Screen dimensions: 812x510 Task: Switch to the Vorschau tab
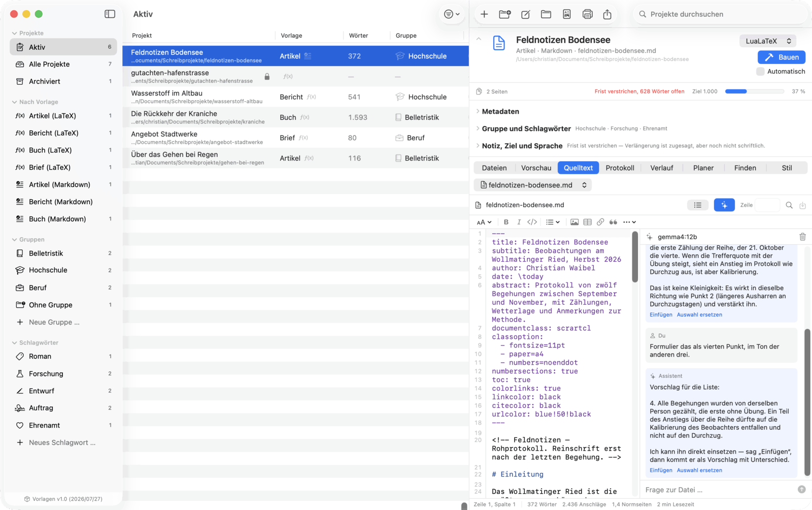click(536, 168)
